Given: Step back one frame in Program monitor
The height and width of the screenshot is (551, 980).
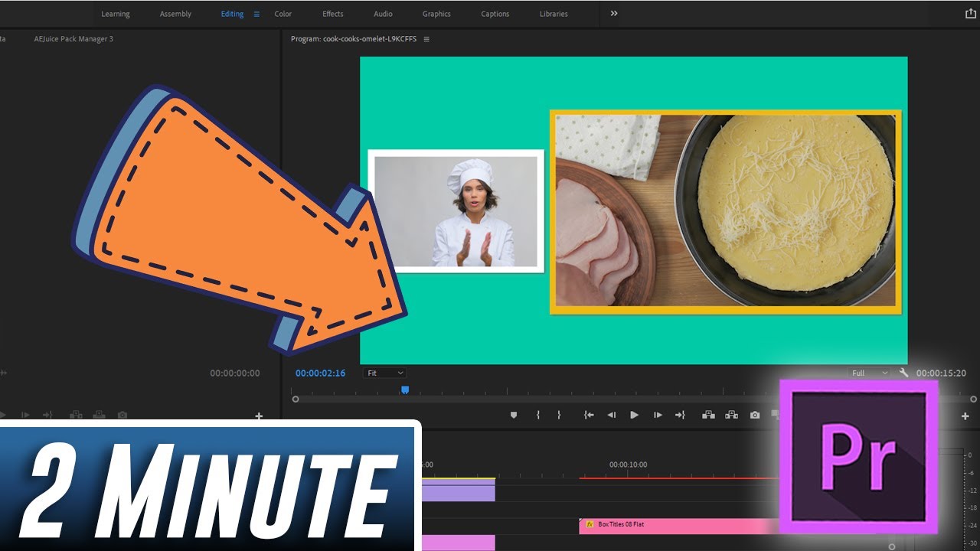Looking at the screenshot, I should click(x=611, y=415).
